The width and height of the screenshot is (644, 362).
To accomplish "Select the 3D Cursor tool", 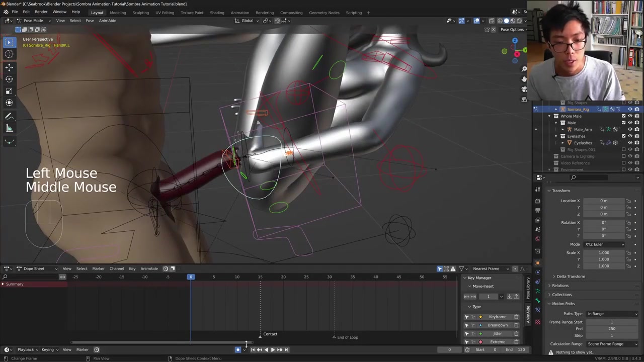I will [x=9, y=54].
